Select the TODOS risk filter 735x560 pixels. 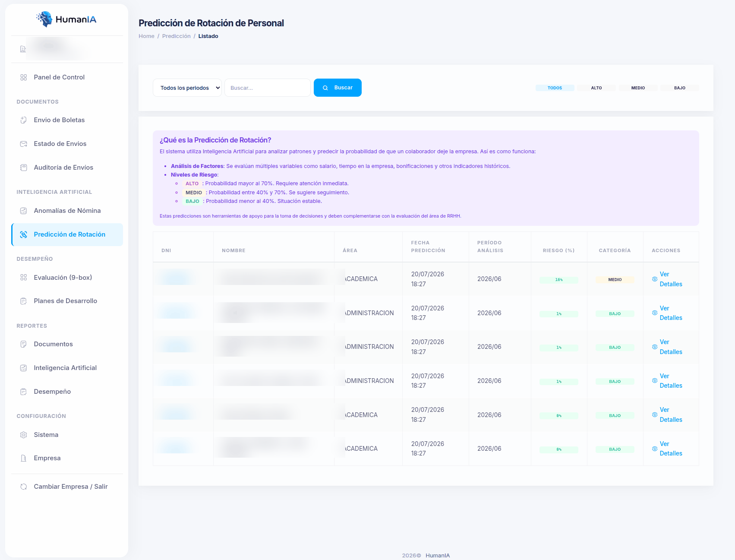[555, 88]
